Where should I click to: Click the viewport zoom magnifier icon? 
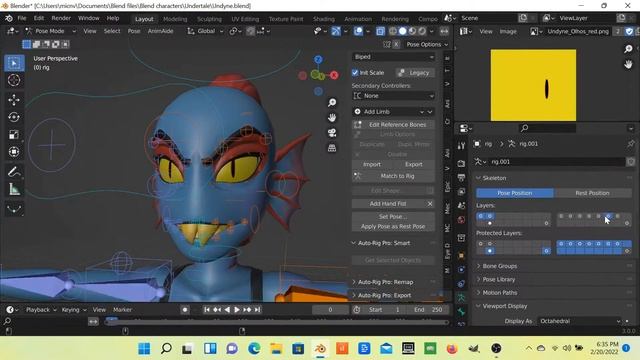coord(332,103)
